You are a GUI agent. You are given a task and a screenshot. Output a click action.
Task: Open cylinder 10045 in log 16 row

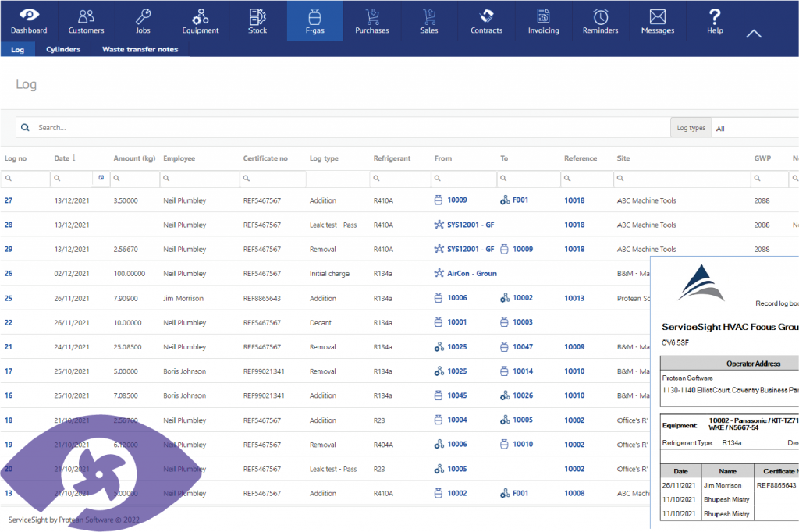[456, 395]
